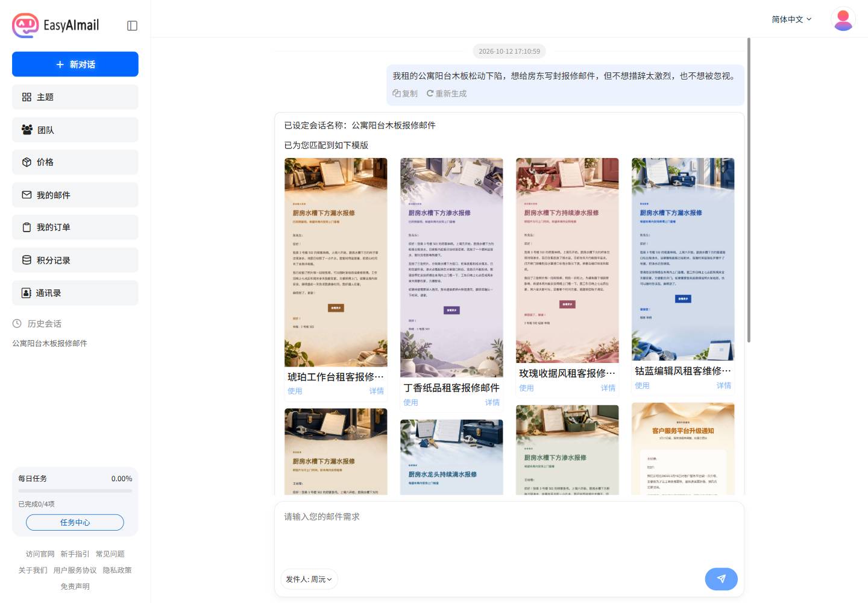
Task: Select the 客户服务平台升级通知 template thumbnail
Action: 683,449
